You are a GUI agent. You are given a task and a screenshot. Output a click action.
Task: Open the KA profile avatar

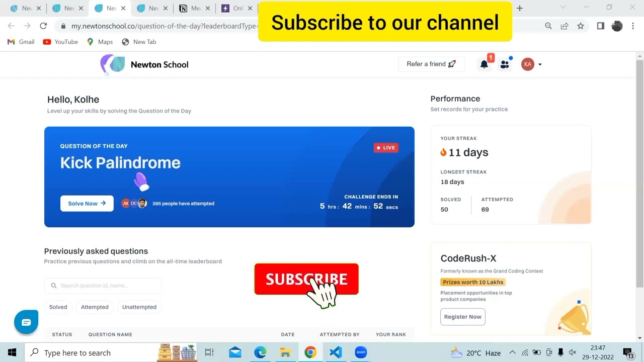pos(527,64)
